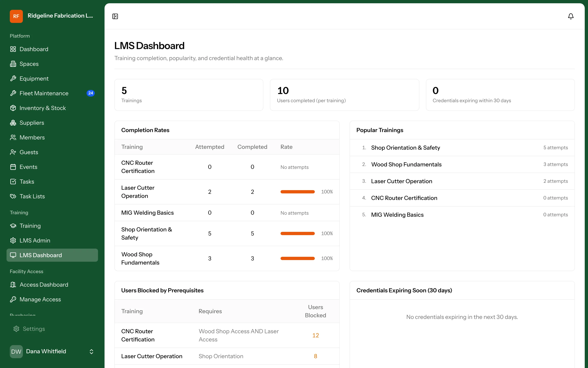This screenshot has width=588, height=368.
Task: Click the DW user avatar
Action: [x=16, y=351]
